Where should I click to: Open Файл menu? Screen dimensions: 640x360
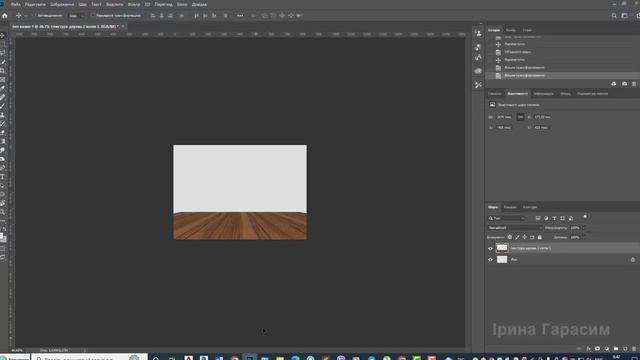[16, 4]
